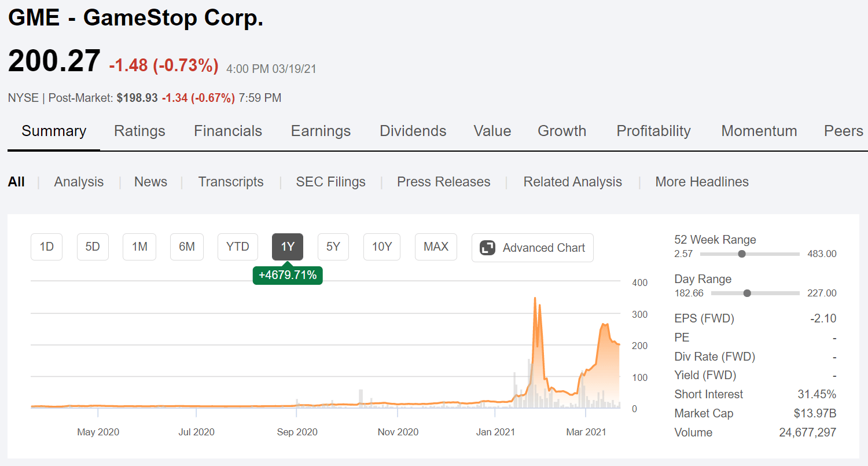Open the Financials tab

(x=228, y=131)
